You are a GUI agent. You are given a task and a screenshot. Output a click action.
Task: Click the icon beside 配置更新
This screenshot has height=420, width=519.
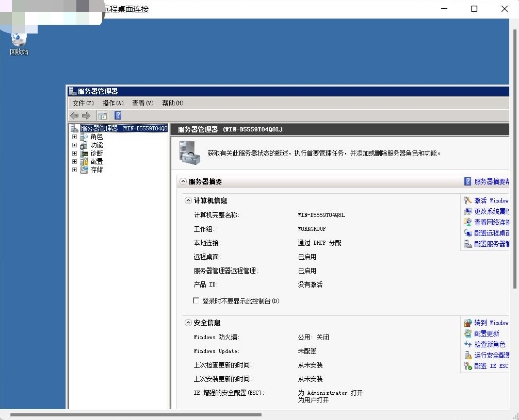click(x=467, y=333)
